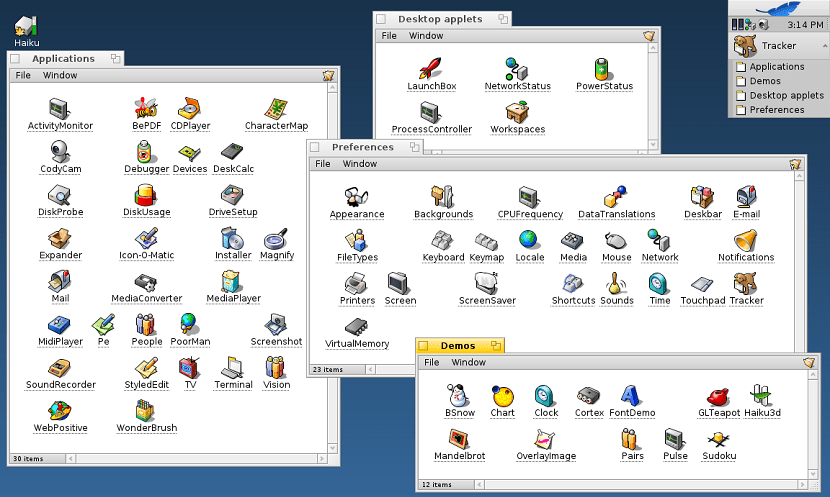Open the Notifications preference icon
This screenshot has width=830, height=497.
(745, 240)
